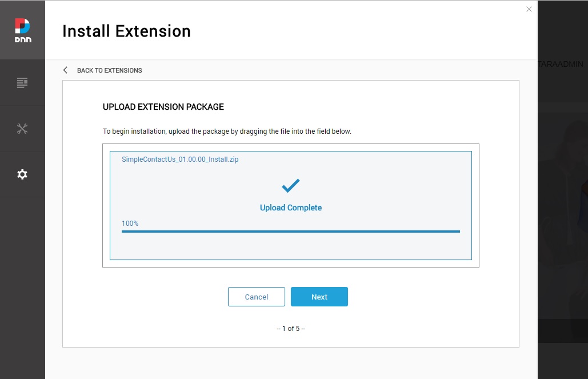Click the step indicator 1 of 5
Screen dimensions: 588x379
click(x=291, y=328)
